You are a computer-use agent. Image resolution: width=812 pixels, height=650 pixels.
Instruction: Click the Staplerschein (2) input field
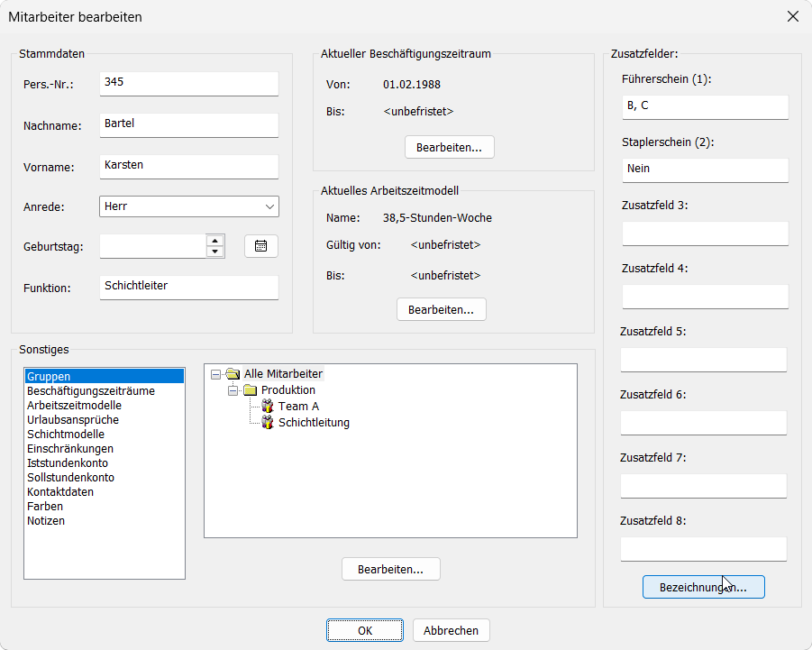[706, 170]
